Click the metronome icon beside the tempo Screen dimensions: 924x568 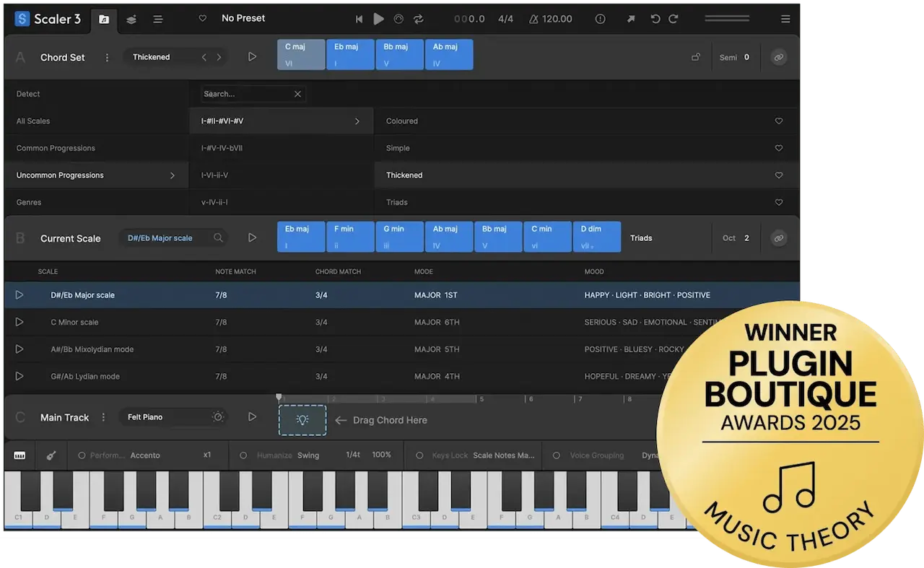coord(535,19)
